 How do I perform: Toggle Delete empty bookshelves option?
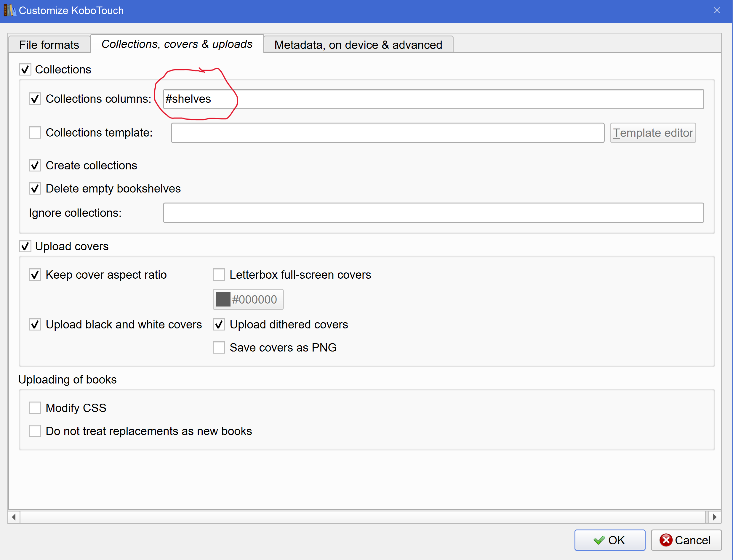coord(35,189)
